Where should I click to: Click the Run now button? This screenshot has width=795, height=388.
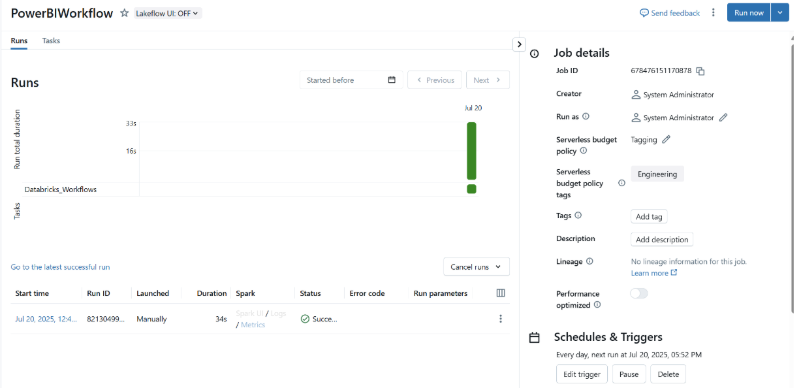tap(749, 13)
